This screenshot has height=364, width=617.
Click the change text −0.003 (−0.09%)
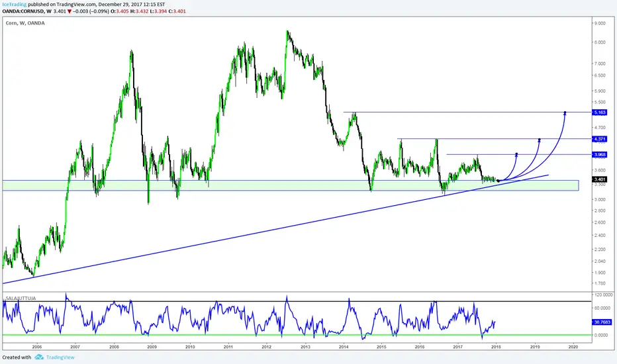(x=90, y=11)
